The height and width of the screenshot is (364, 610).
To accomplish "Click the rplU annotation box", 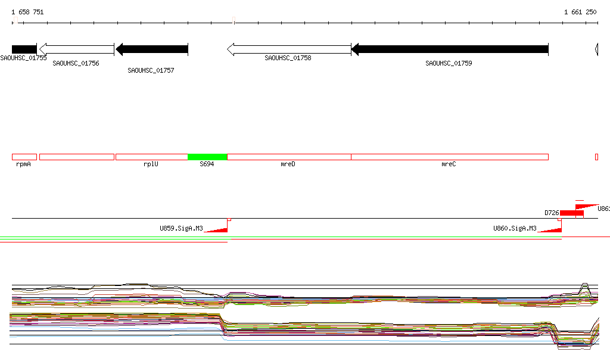I will click(151, 157).
